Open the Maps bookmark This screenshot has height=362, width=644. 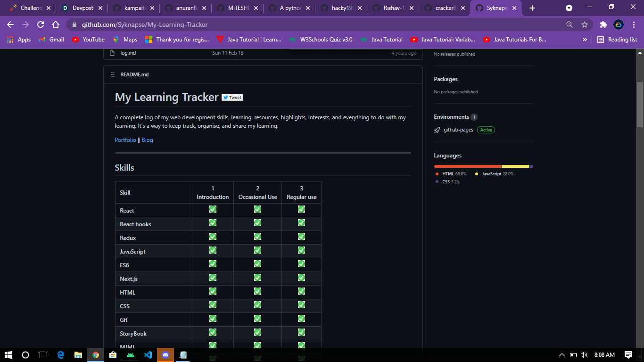(125, 40)
